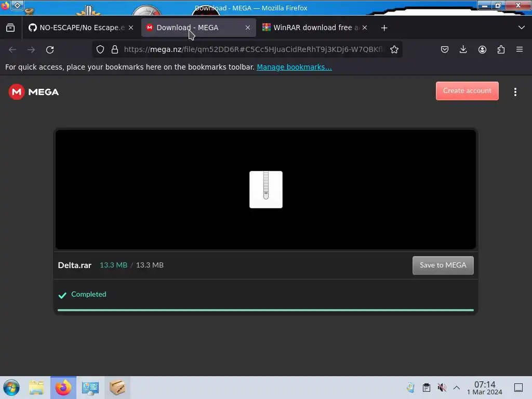Close the Download - MEGA tab
The width and height of the screenshot is (532, 399).
coord(248,28)
